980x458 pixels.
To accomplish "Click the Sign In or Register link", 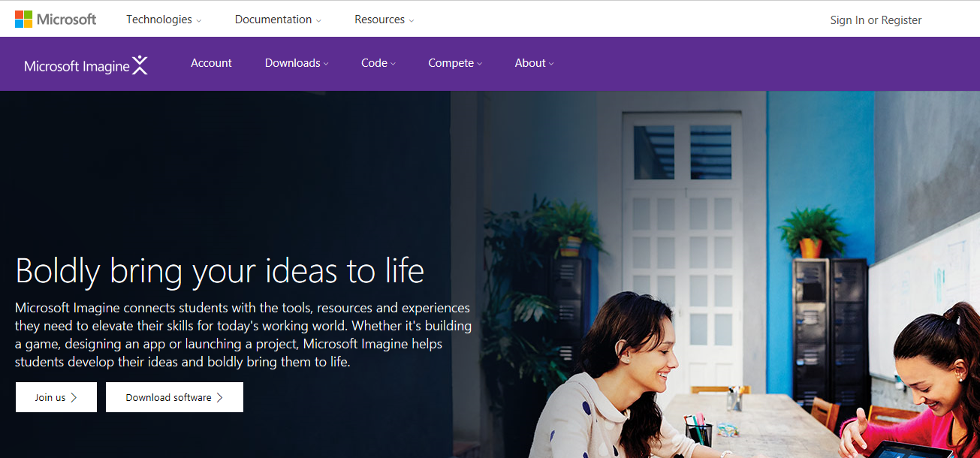I will click(876, 20).
